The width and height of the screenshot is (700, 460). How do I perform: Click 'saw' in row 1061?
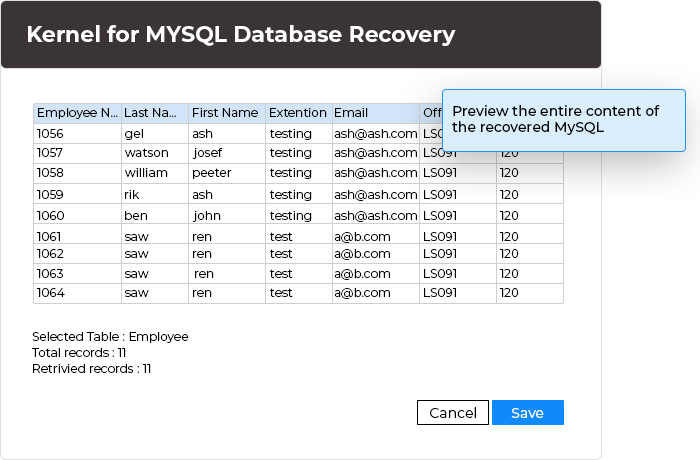click(155, 235)
